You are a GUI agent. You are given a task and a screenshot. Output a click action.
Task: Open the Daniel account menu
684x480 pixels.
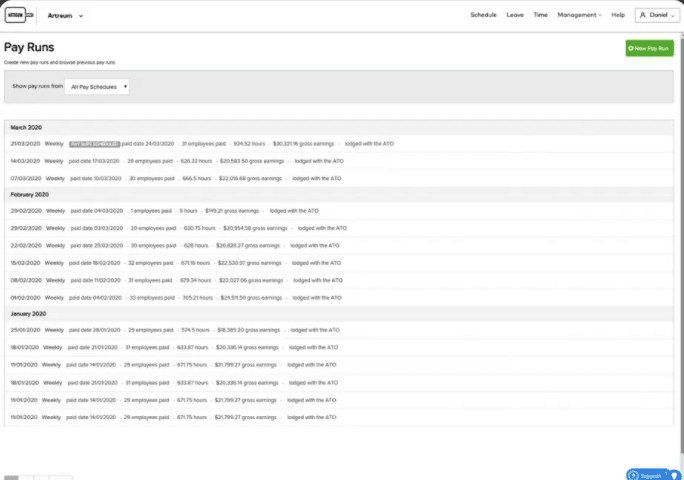pos(657,15)
